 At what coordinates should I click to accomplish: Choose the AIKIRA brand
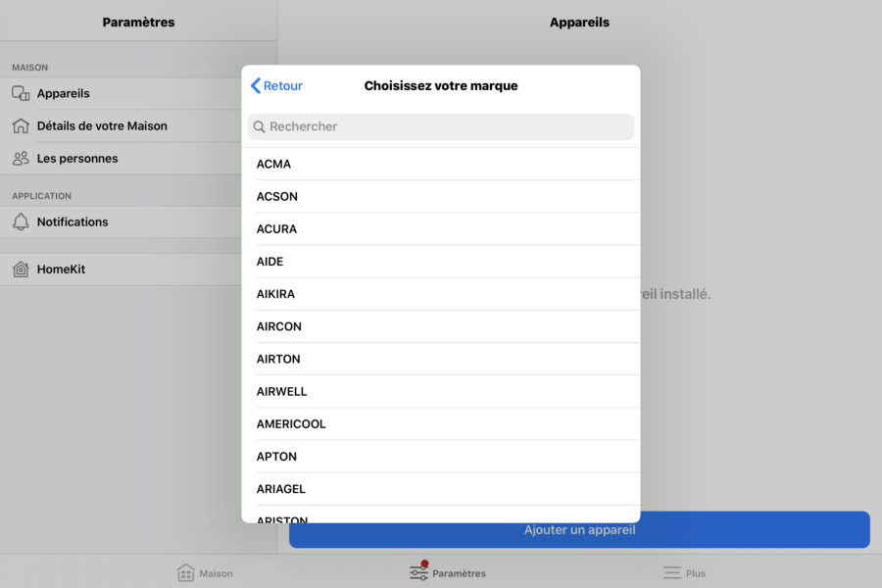click(441, 294)
